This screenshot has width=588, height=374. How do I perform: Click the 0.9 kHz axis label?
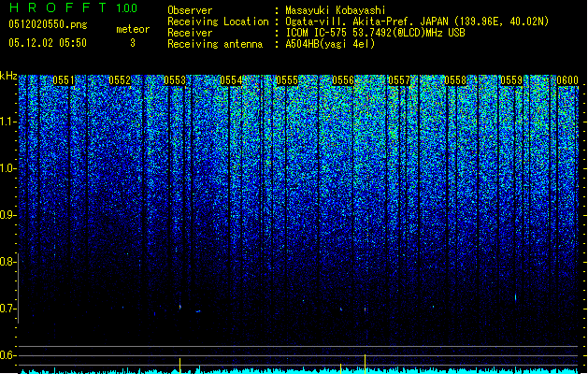coord(7,215)
